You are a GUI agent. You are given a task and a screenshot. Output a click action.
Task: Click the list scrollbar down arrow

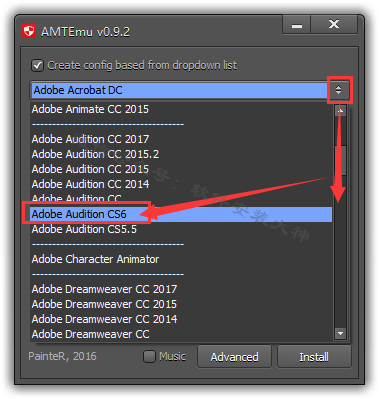coord(340,333)
